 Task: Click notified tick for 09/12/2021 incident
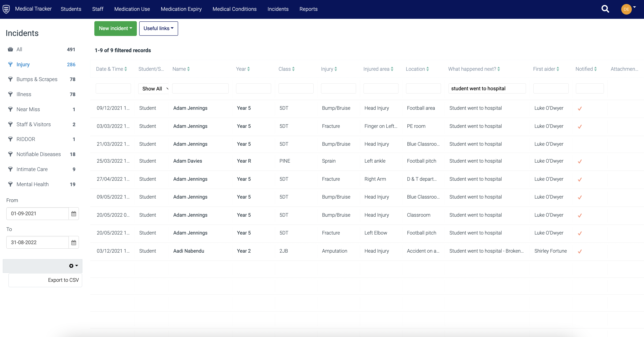click(x=579, y=108)
